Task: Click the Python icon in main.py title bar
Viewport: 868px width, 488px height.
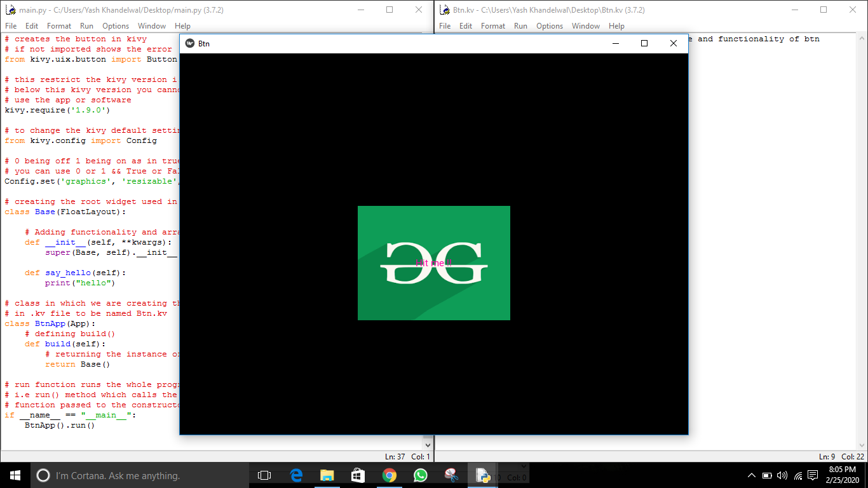Action: coord(10,10)
